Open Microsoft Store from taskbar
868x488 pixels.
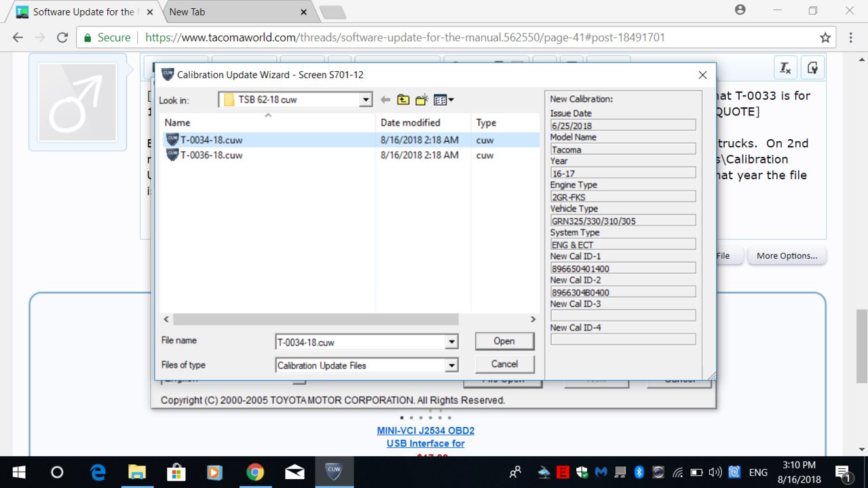click(176, 472)
